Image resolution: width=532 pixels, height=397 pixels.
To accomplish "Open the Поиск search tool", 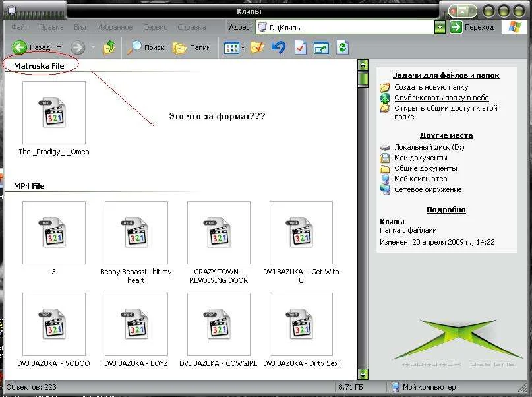I will click(146, 47).
